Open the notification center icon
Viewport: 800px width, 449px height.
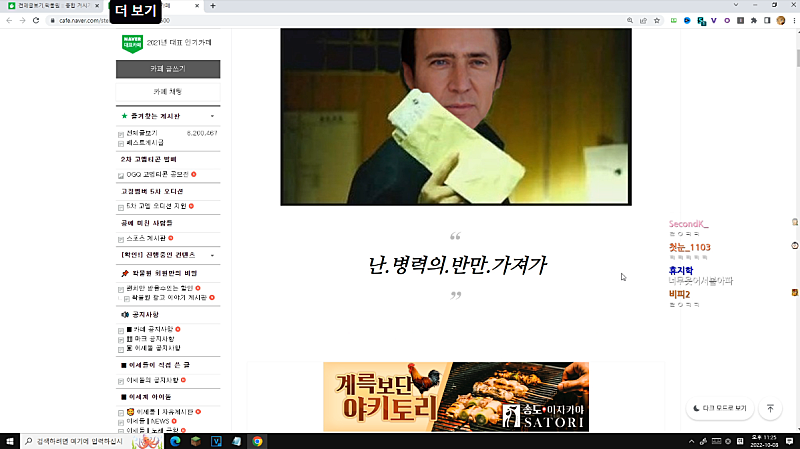(x=789, y=441)
